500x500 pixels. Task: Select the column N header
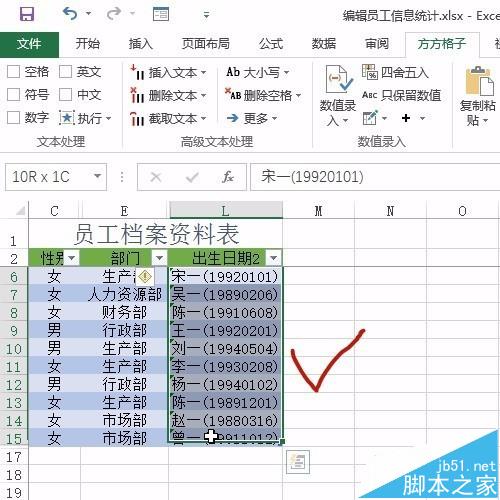point(390,210)
